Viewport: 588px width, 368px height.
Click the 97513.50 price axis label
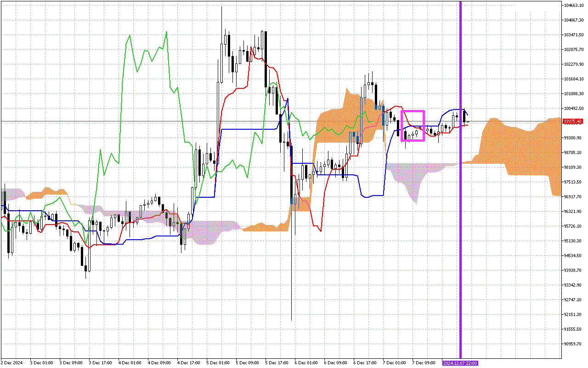tap(574, 182)
